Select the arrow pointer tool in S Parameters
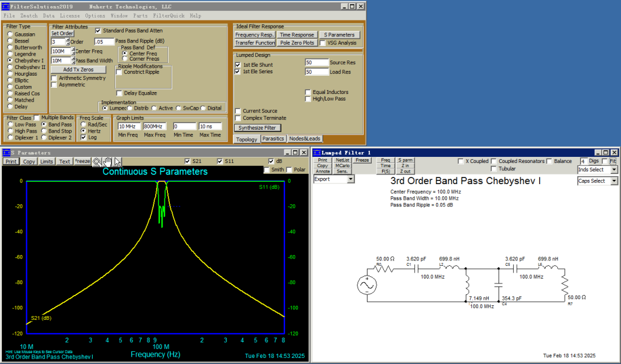 117,162
